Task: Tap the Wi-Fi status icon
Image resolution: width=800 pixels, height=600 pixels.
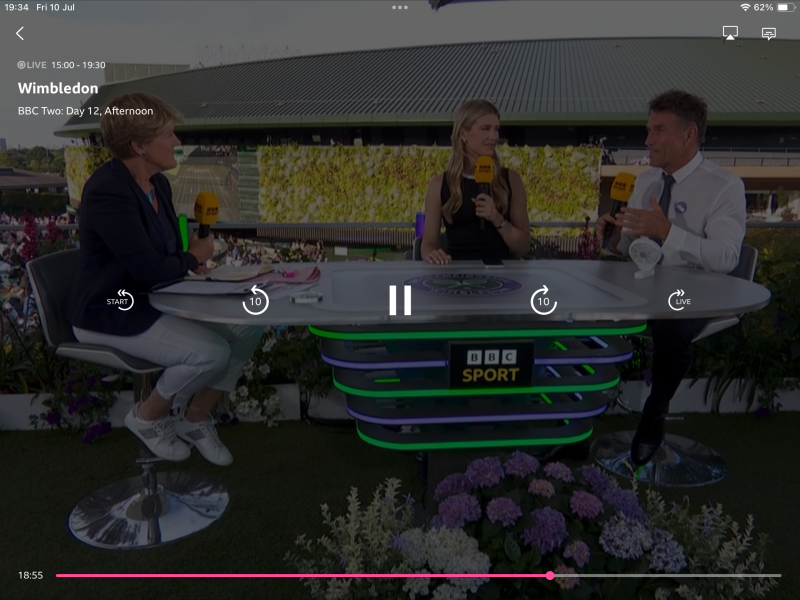Action: [x=745, y=7]
